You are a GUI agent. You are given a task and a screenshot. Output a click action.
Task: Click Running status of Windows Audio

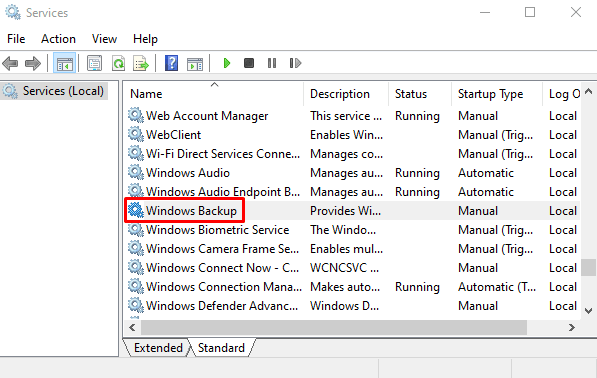417,173
